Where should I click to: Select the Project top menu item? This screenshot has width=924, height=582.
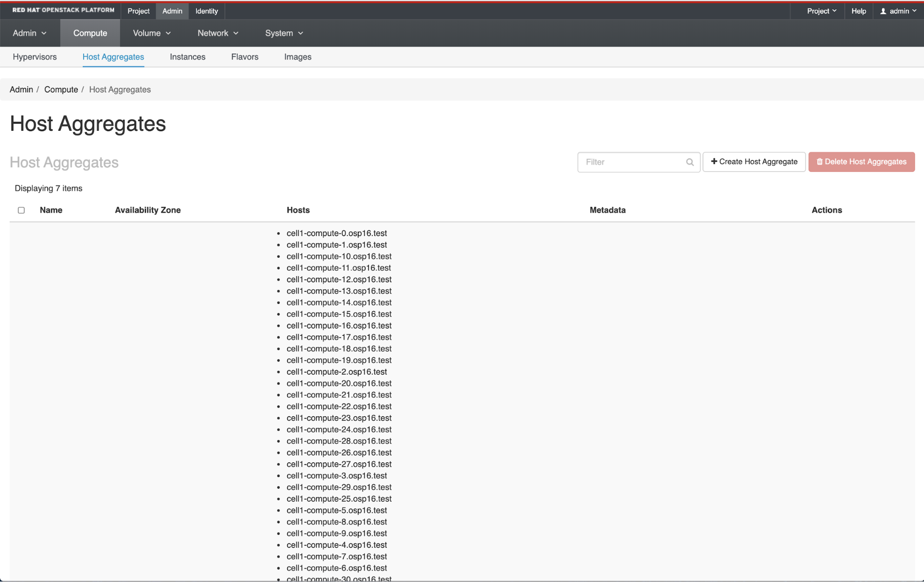point(138,11)
